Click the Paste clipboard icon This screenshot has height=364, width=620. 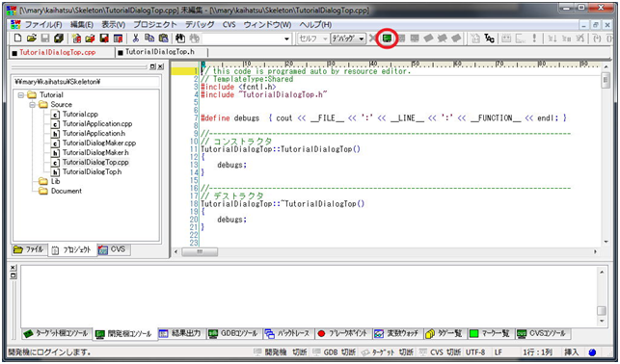[163, 39]
